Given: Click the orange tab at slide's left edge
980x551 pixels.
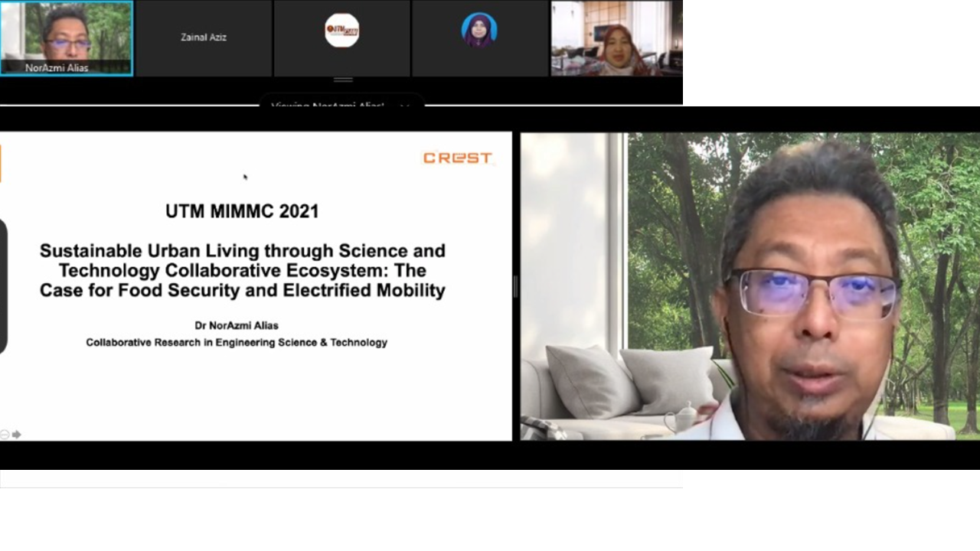Looking at the screenshot, I should coord(1,164).
